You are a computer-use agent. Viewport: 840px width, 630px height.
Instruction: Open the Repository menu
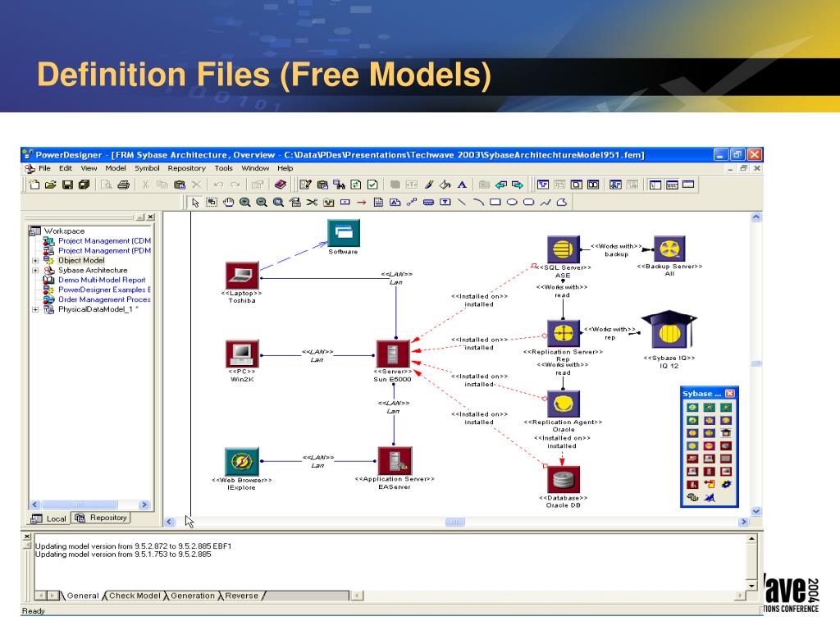tap(186, 168)
